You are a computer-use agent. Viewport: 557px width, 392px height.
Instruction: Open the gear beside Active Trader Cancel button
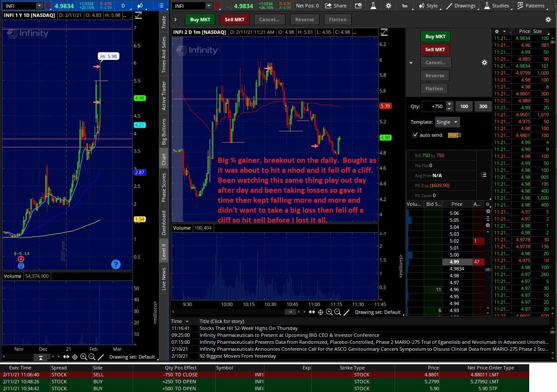coord(484,63)
